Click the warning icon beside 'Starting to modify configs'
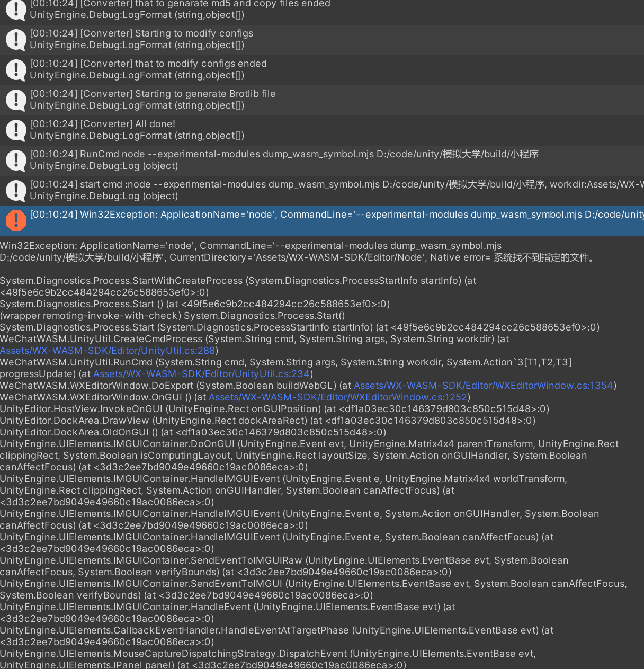This screenshot has height=669, width=644. point(16,40)
